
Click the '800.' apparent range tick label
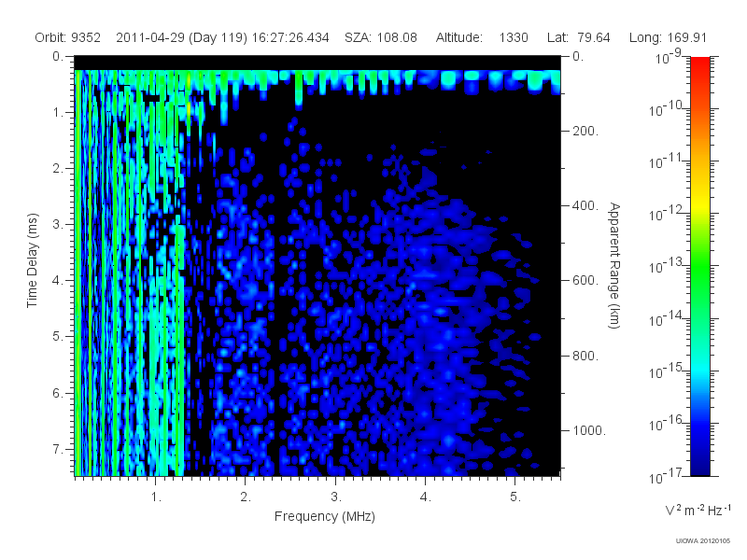(x=585, y=356)
